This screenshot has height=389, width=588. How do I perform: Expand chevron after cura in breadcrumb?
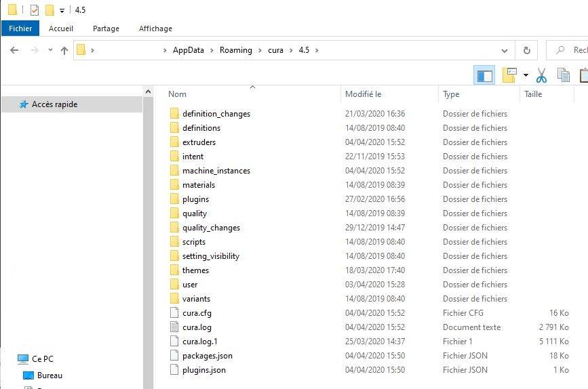291,51
